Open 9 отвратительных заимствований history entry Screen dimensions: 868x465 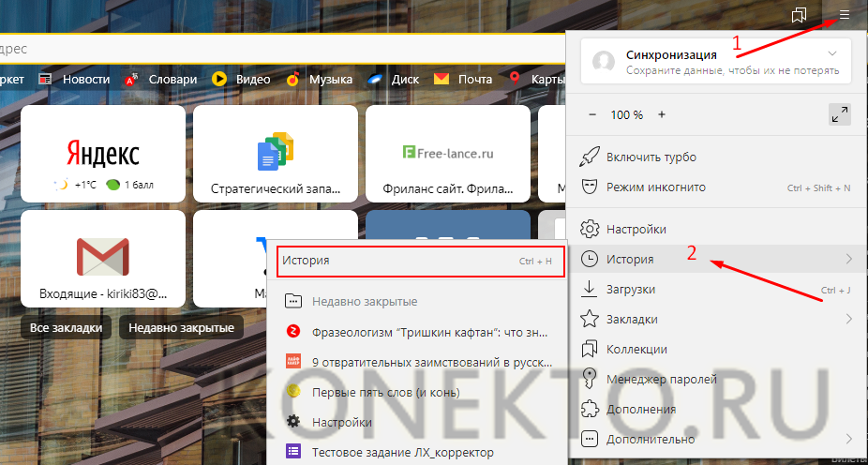418,362
